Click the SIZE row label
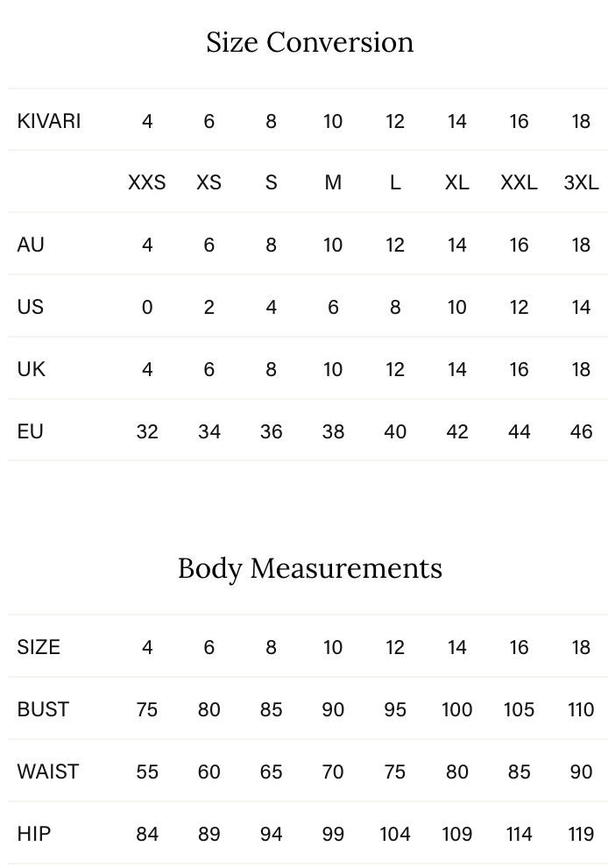608x868 pixels. pyautogui.click(x=39, y=647)
